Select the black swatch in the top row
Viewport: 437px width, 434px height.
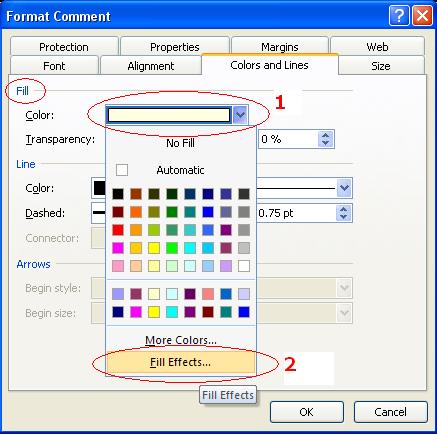[x=118, y=194]
